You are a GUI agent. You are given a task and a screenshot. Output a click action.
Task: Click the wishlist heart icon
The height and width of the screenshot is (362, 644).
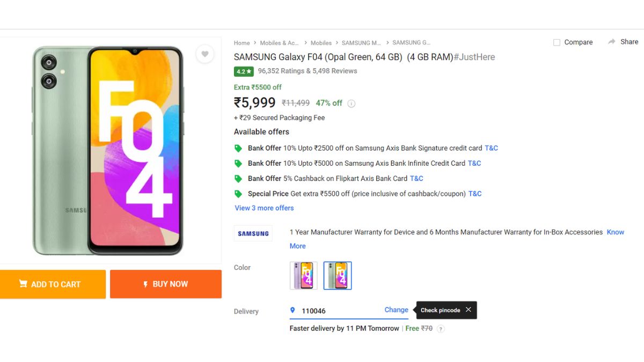[x=204, y=54]
